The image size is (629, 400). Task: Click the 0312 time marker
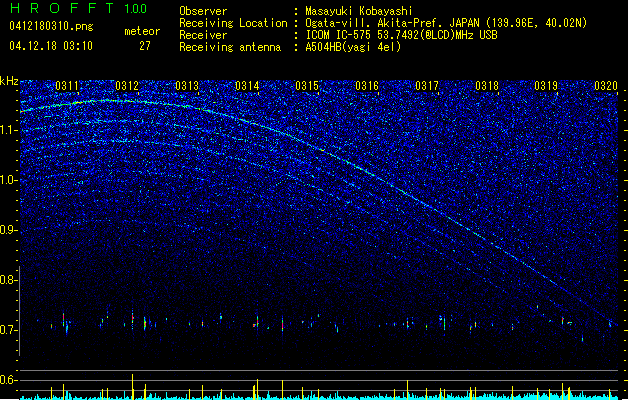coord(127,86)
